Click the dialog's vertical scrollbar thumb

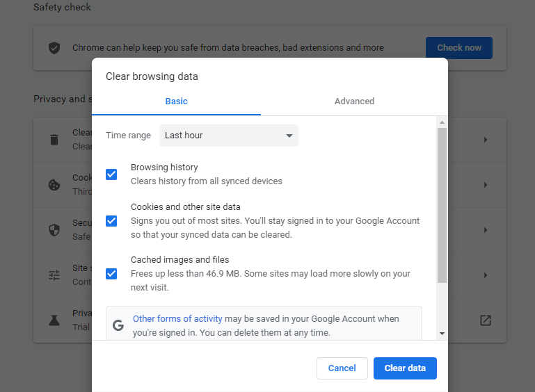[x=442, y=205]
